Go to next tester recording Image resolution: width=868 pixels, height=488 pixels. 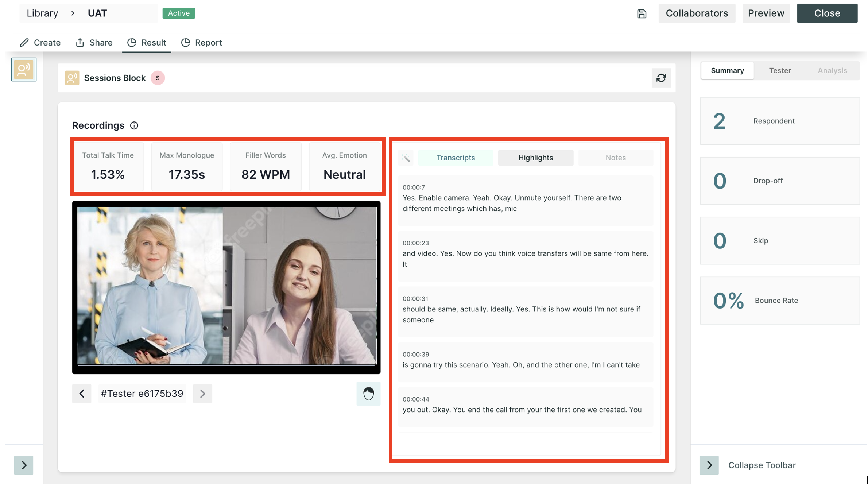203,394
